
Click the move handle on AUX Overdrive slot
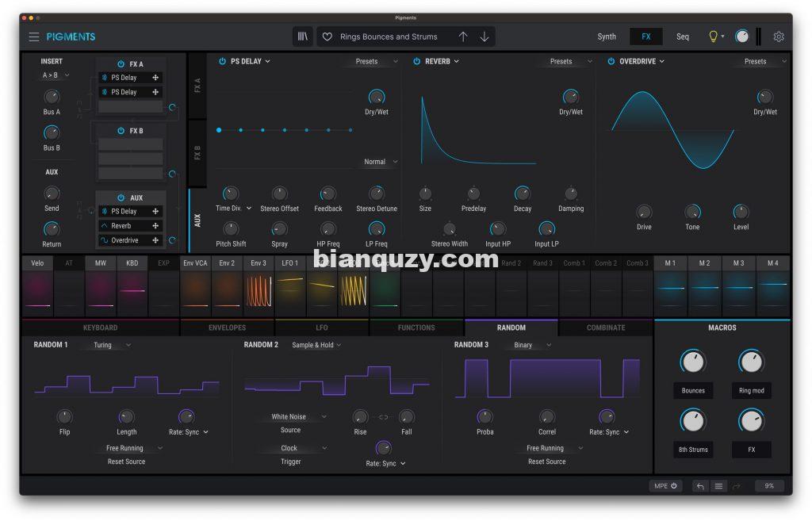(155, 240)
